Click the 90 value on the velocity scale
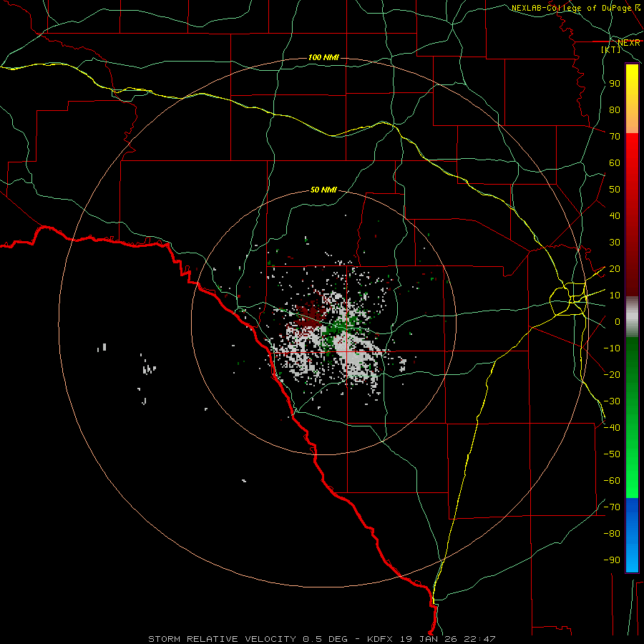The image size is (644, 644). 615,84
